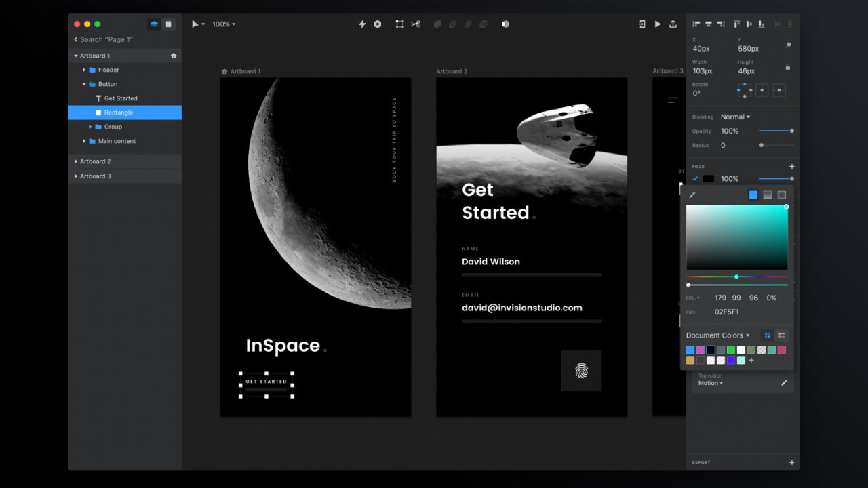Click the share upload icon

673,24
